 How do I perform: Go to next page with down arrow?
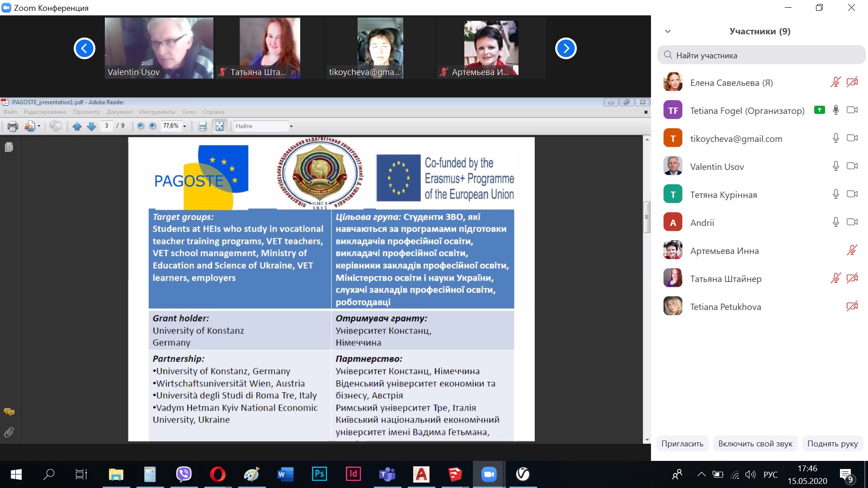click(x=91, y=126)
